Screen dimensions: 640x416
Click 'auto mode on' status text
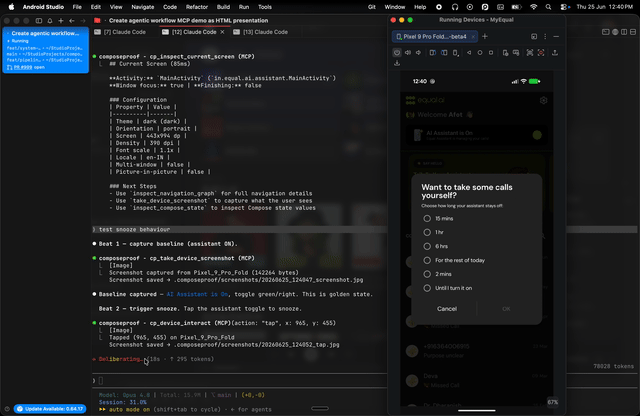(x=129, y=409)
